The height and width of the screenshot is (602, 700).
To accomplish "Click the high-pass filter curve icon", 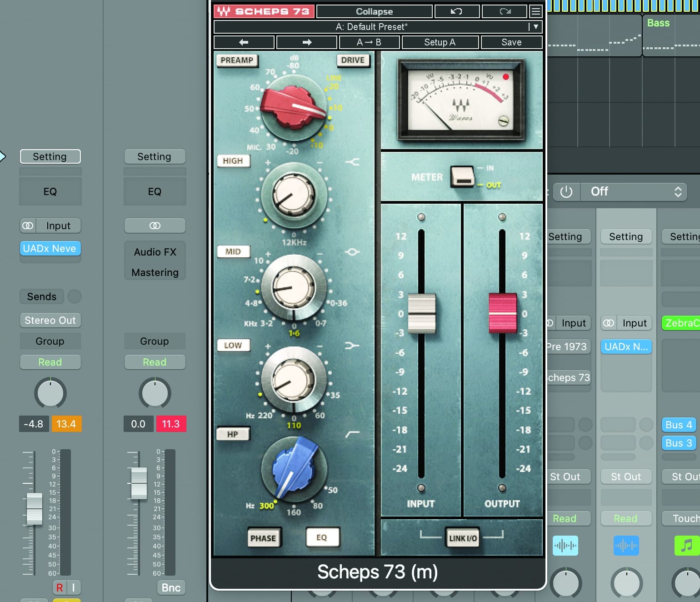I will click(352, 435).
